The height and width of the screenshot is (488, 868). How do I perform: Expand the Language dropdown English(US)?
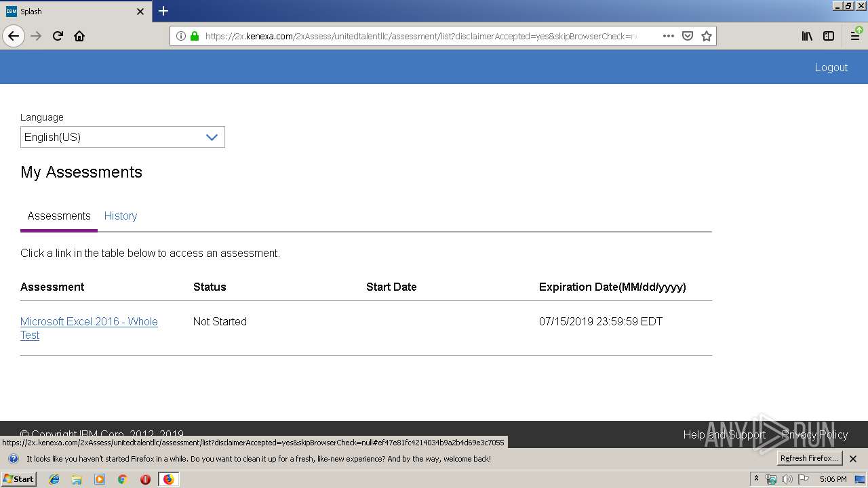[x=123, y=137]
